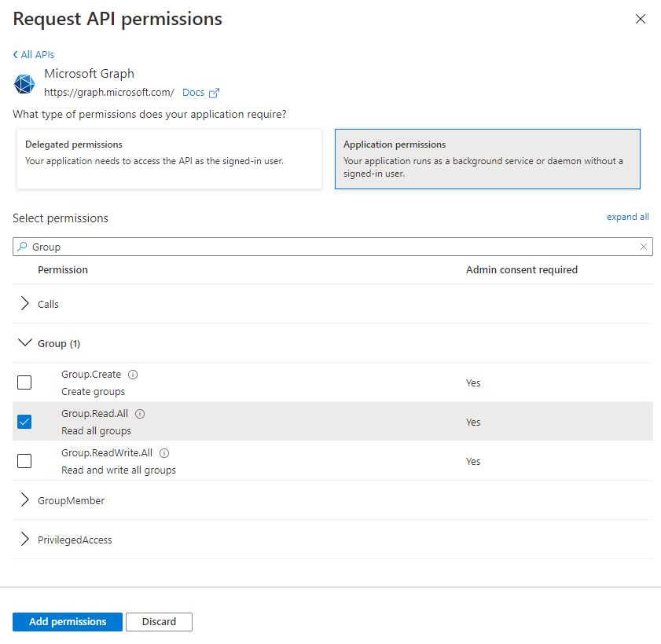Open the Docs external link icon
Image resolution: width=661 pixels, height=644 pixels.
click(214, 93)
